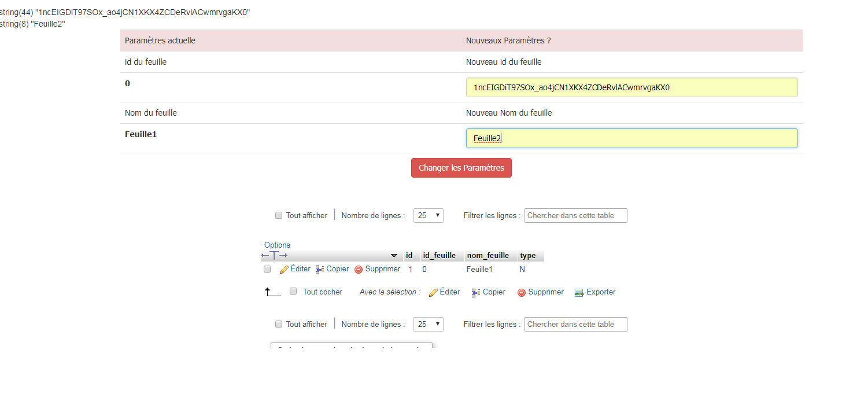Open the lower Nombre de lignes dropdown
Viewport: 868px width, 394px height.
click(429, 324)
